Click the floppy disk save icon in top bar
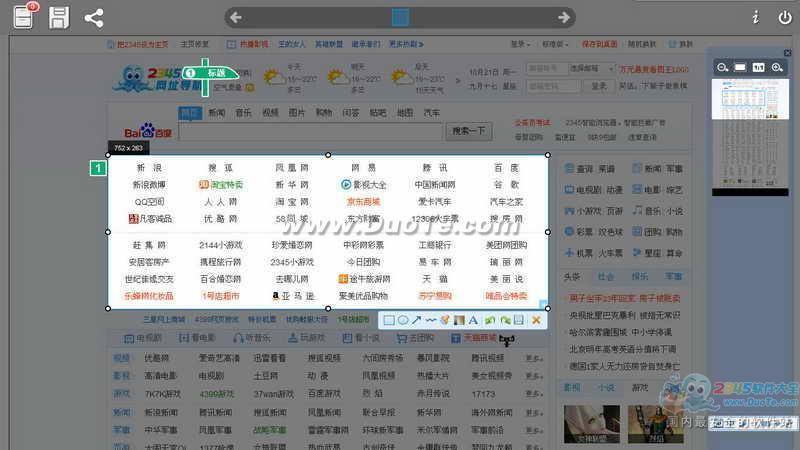Screen dimensions: 800x450 coord(59,17)
